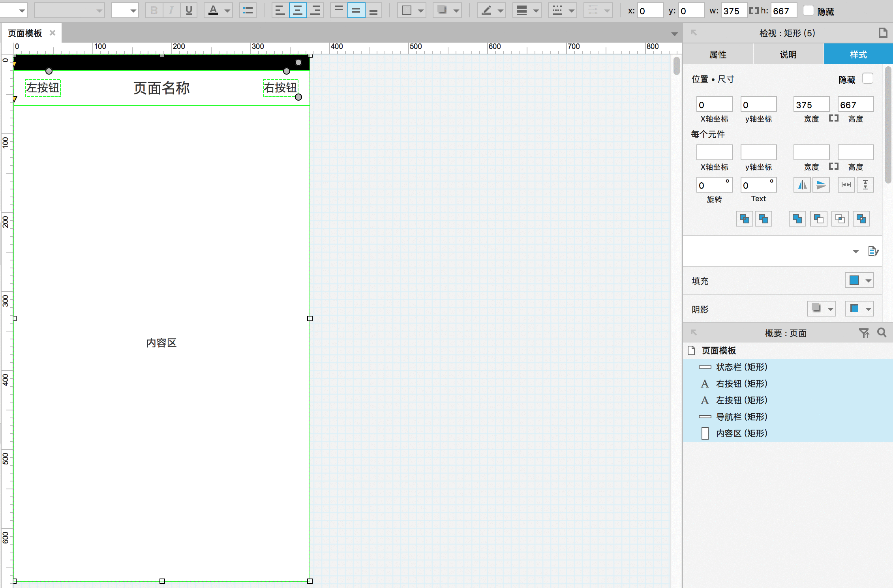
Task: Select 右按钮 (矩形) in outline
Action: click(x=788, y=384)
